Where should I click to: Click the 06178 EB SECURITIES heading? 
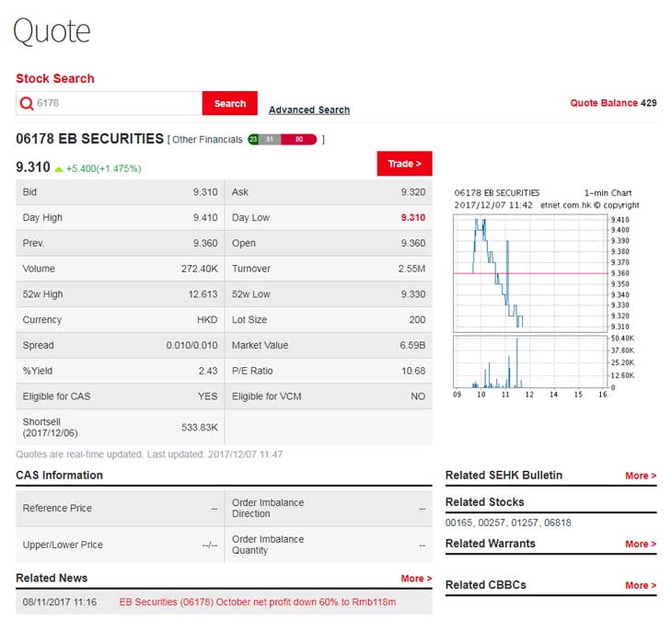pos(89,139)
